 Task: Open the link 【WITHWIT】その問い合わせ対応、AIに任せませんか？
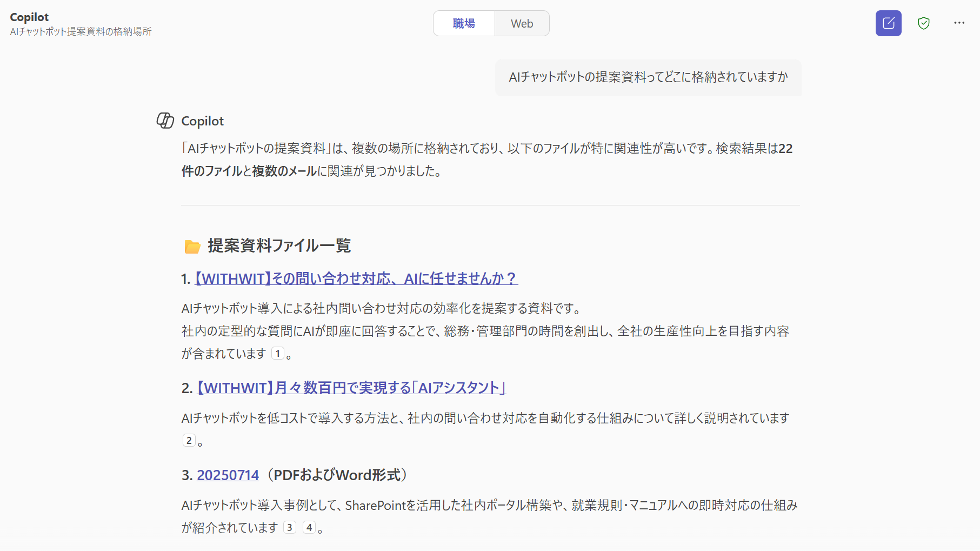[356, 278]
